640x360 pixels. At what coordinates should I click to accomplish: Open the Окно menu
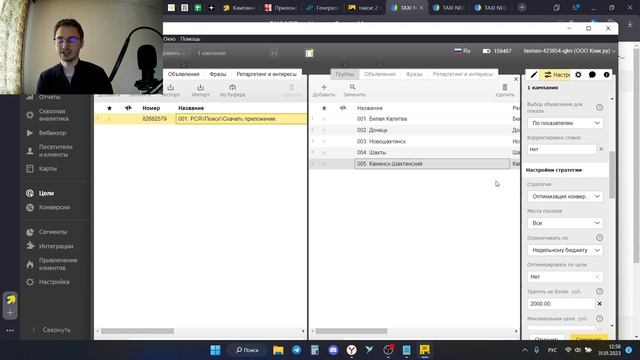[169, 39]
